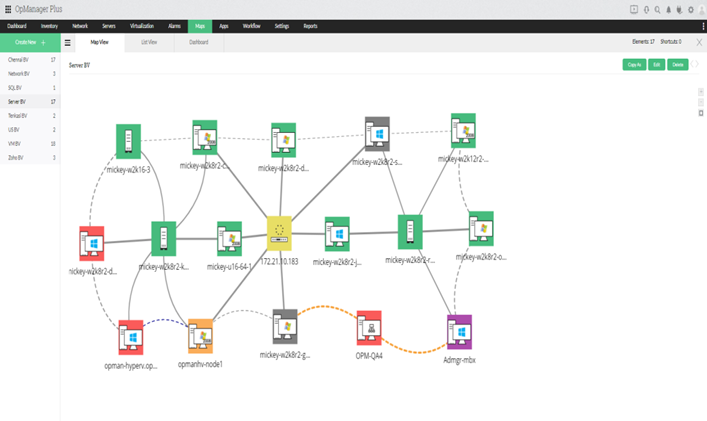Switch to the Dashboard sub-tab

pos(199,42)
